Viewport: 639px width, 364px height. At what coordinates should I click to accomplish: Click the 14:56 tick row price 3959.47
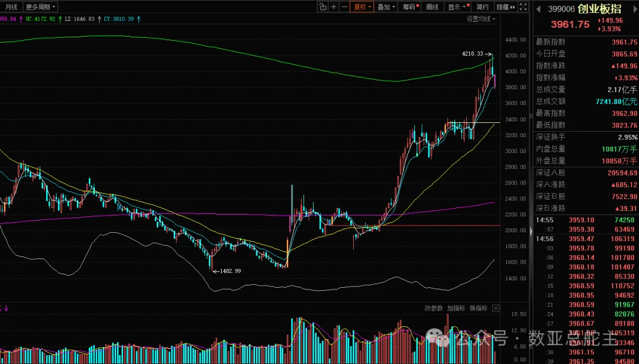point(582,239)
